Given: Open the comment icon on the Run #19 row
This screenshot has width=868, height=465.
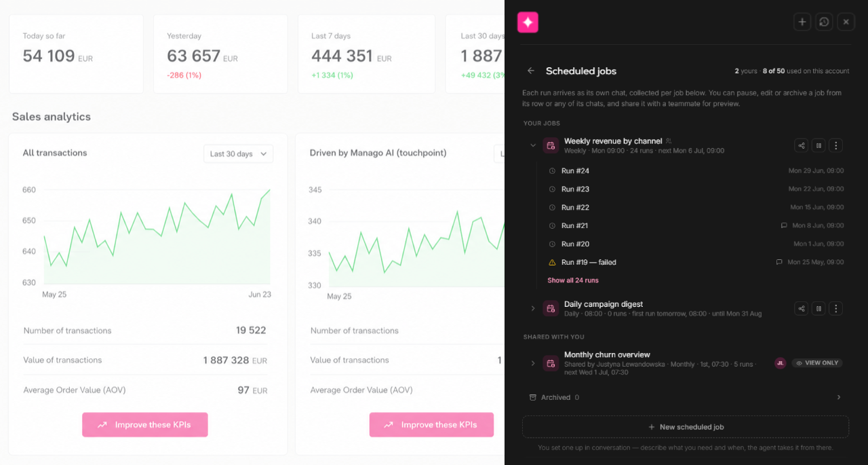Looking at the screenshot, I should tap(779, 262).
